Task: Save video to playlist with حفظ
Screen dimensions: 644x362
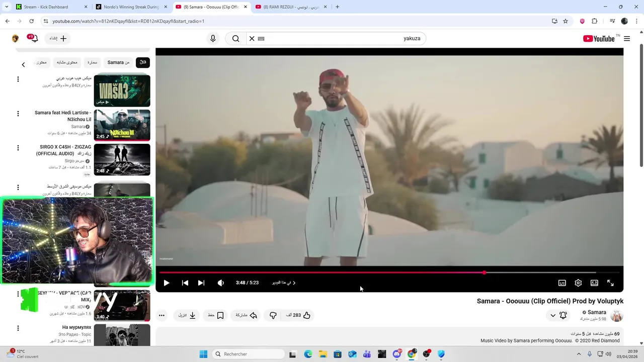Action: coord(216,315)
